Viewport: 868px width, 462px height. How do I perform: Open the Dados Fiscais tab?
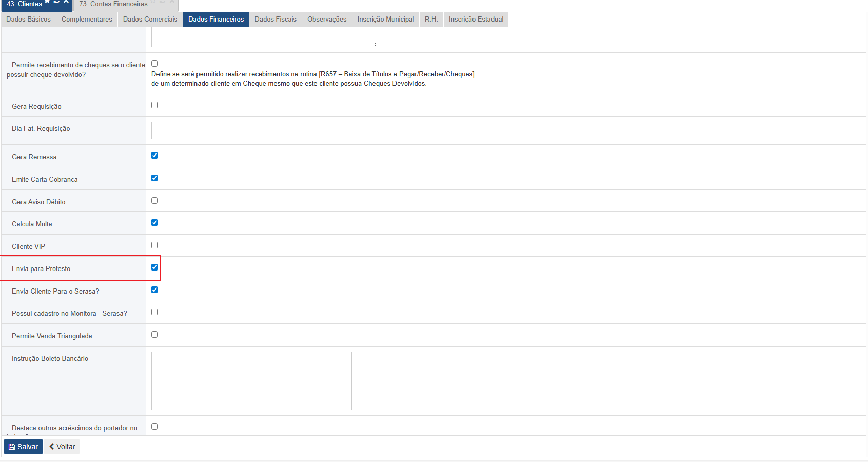[x=275, y=20]
